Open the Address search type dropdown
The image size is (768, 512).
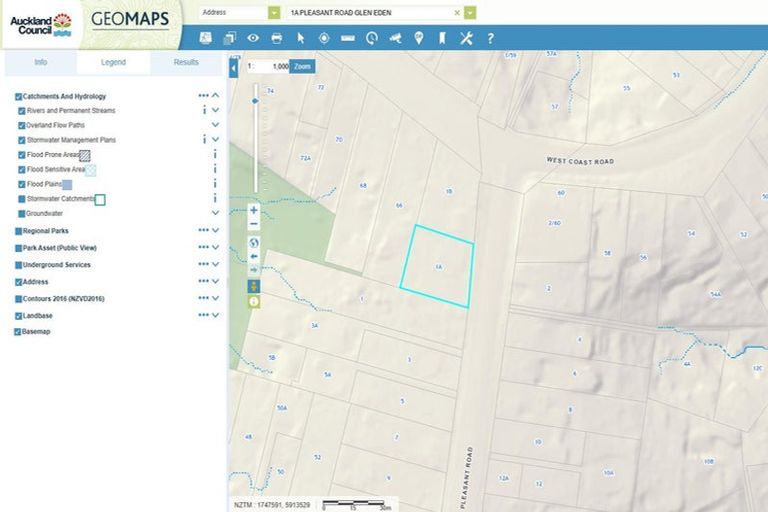pyautogui.click(x=274, y=13)
